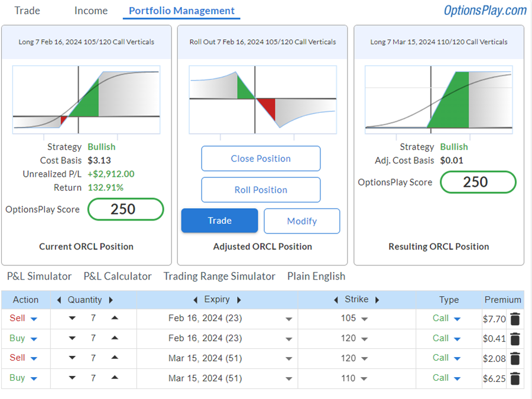Open the P&L Calculator tab
Screen dimensions: 532x399
tap(118, 276)
